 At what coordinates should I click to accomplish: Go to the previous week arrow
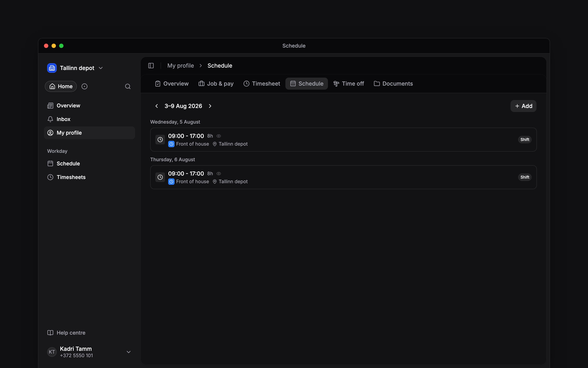click(157, 106)
